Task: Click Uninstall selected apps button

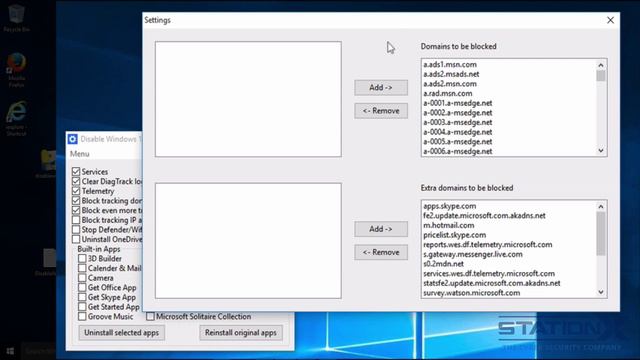Action: tap(122, 333)
